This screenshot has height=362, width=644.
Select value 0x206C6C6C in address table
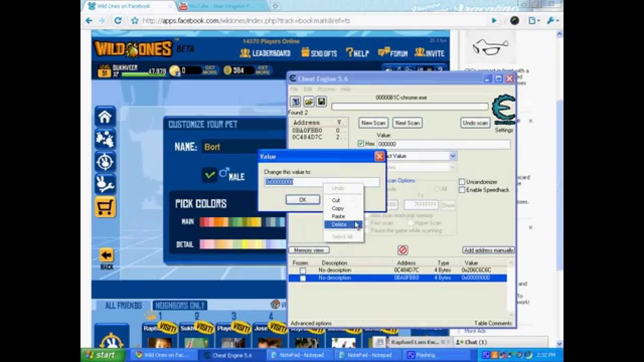click(x=475, y=270)
